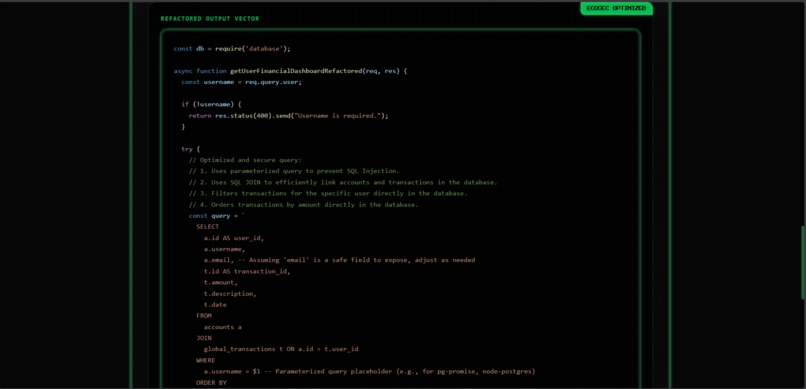
Task: Click the t.amount, line
Action: (221, 283)
